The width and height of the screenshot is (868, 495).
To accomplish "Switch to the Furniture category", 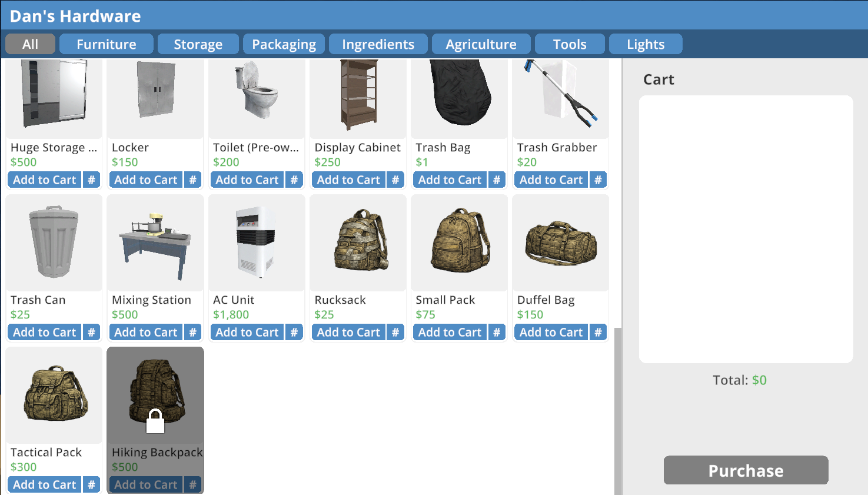I will click(106, 44).
